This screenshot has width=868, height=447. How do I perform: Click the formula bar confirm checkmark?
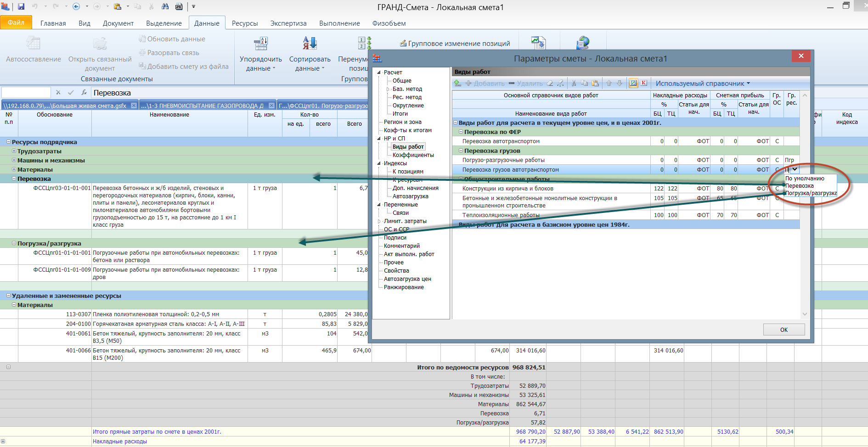pyautogui.click(x=71, y=93)
